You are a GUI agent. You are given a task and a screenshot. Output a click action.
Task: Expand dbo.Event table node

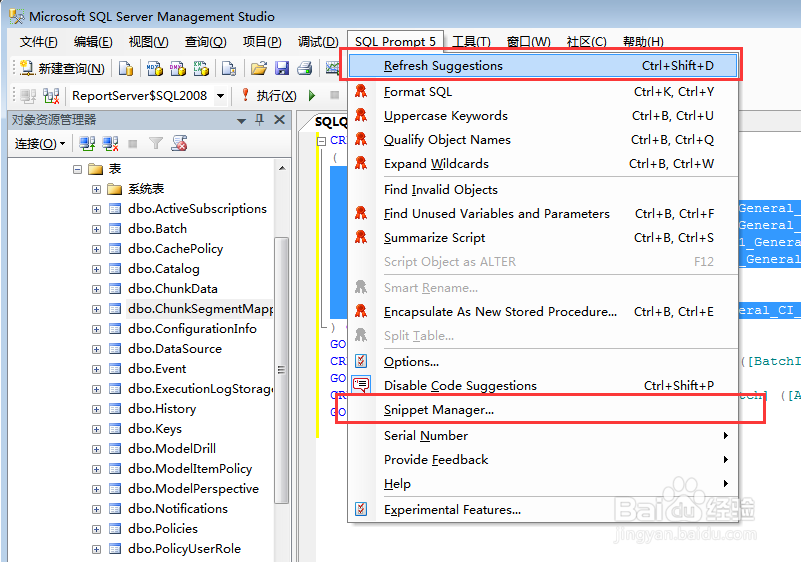tap(96, 369)
